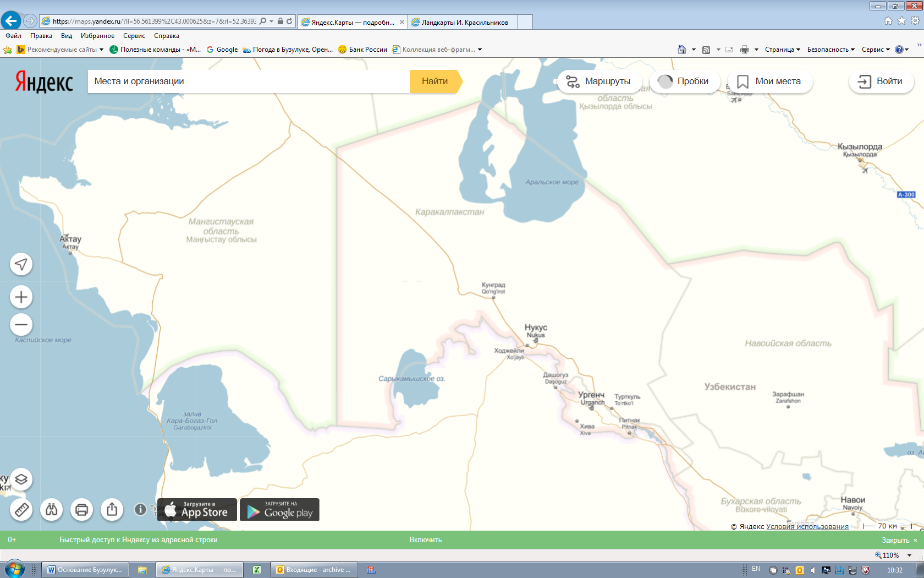
Task: Open Банк России favorites link
Action: tap(363, 50)
